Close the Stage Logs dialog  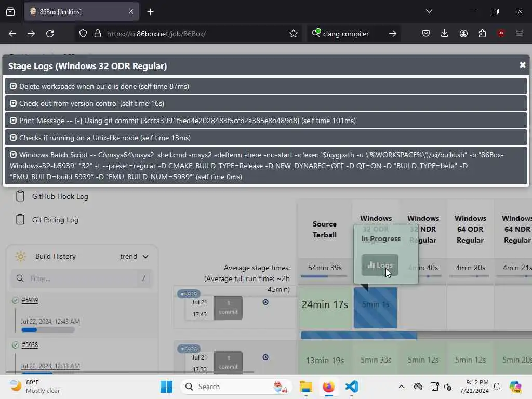click(x=522, y=65)
